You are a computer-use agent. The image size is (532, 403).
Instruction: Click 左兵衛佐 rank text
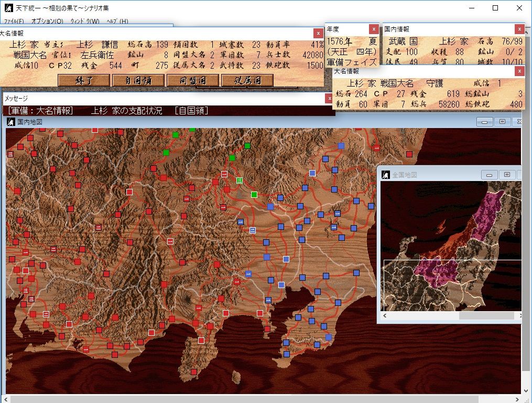pos(97,55)
